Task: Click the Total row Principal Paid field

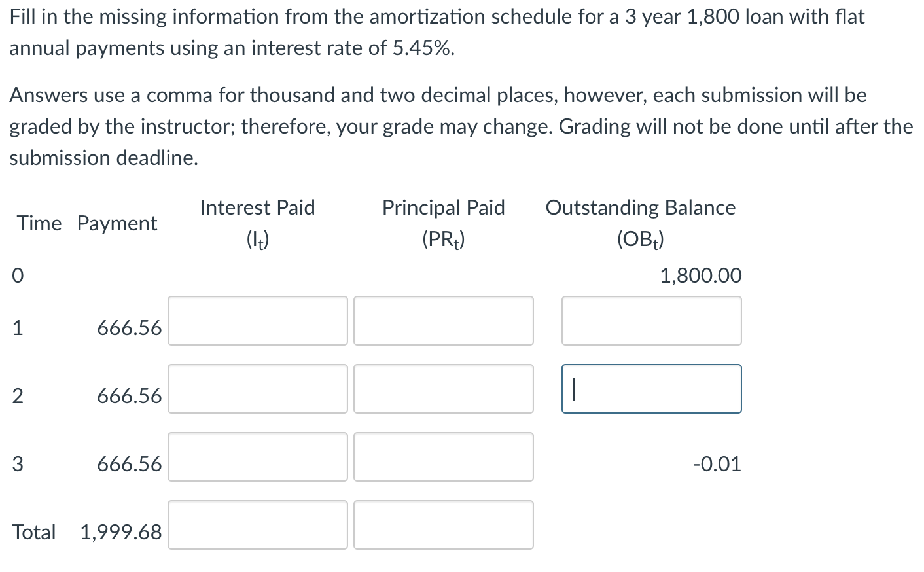Action: (x=443, y=525)
